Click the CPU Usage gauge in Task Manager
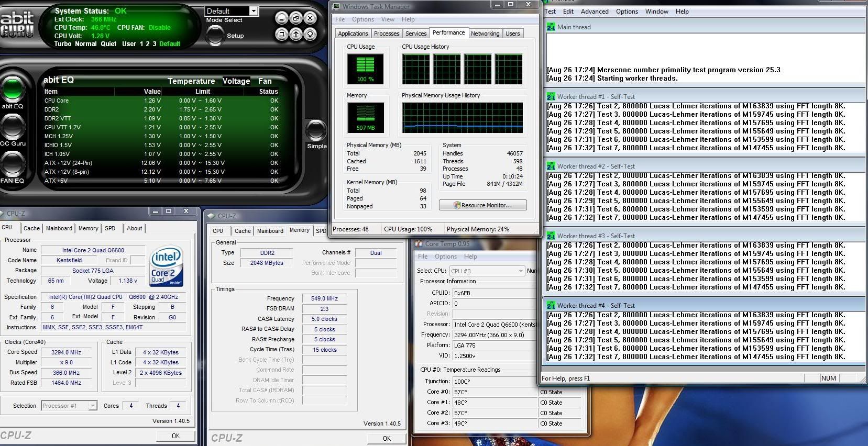The image size is (868, 446). pyautogui.click(x=365, y=69)
